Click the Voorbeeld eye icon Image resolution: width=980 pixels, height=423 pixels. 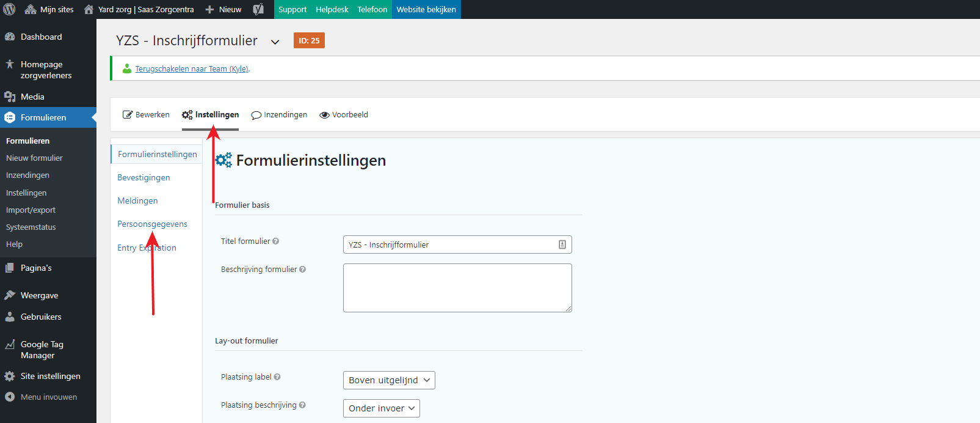click(325, 115)
